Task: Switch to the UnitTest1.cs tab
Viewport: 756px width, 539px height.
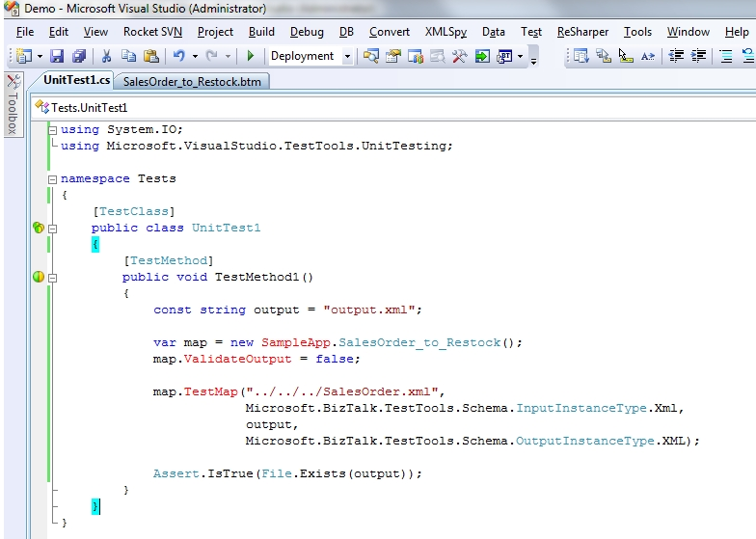Action: point(76,80)
